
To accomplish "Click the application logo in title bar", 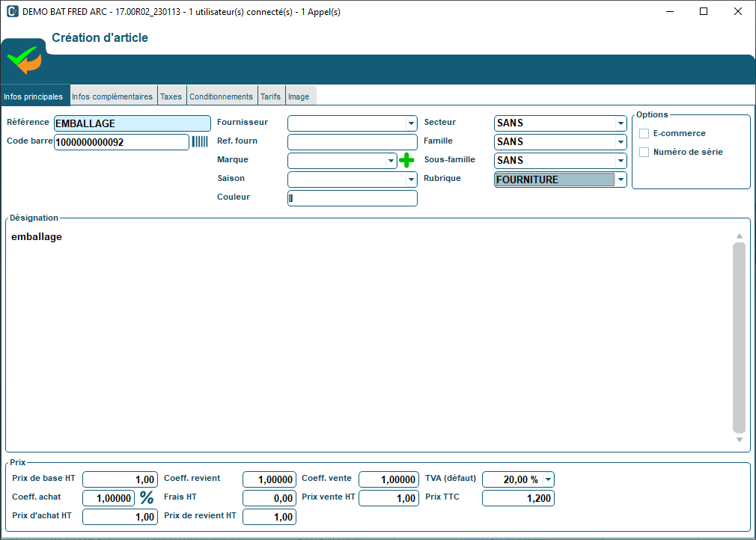I will point(12,11).
